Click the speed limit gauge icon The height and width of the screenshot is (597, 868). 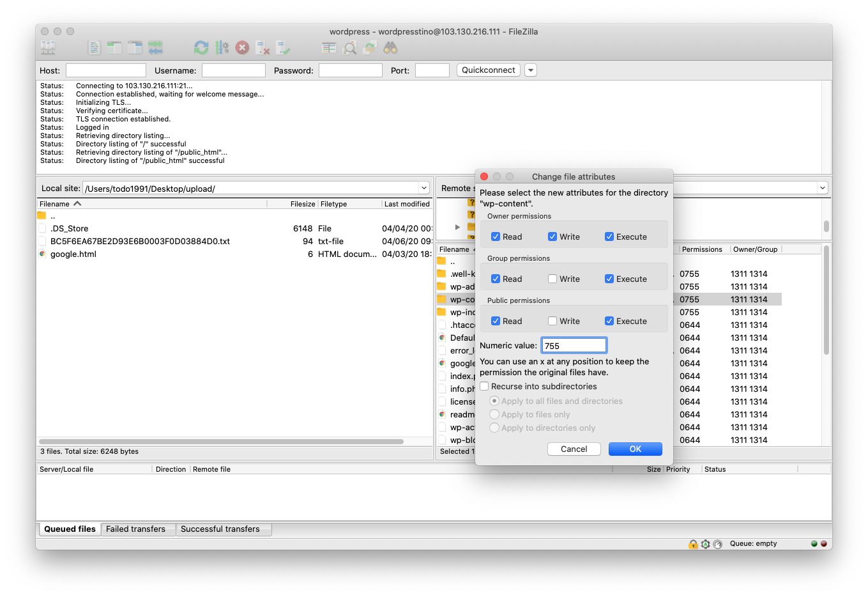click(717, 544)
